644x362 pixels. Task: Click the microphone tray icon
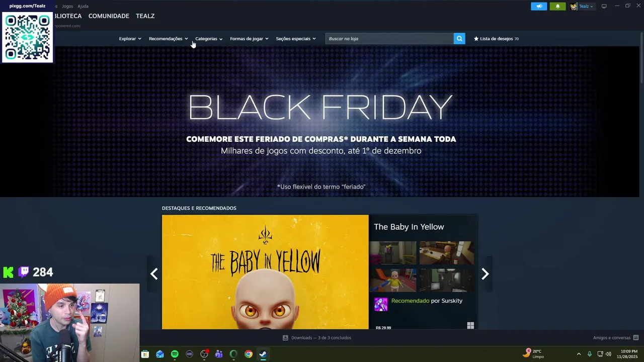click(x=590, y=354)
